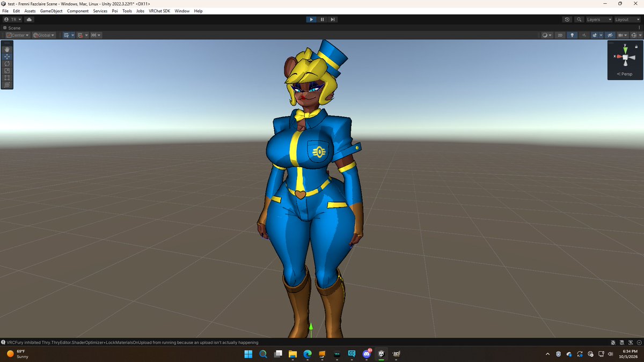This screenshot has height=362, width=644.
Task: Select the Rotate tool
Action: [x=7, y=63]
